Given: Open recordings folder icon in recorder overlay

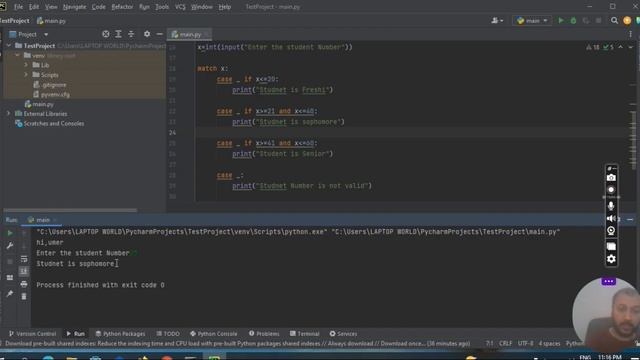Looking at the screenshot, I should pos(611,247).
